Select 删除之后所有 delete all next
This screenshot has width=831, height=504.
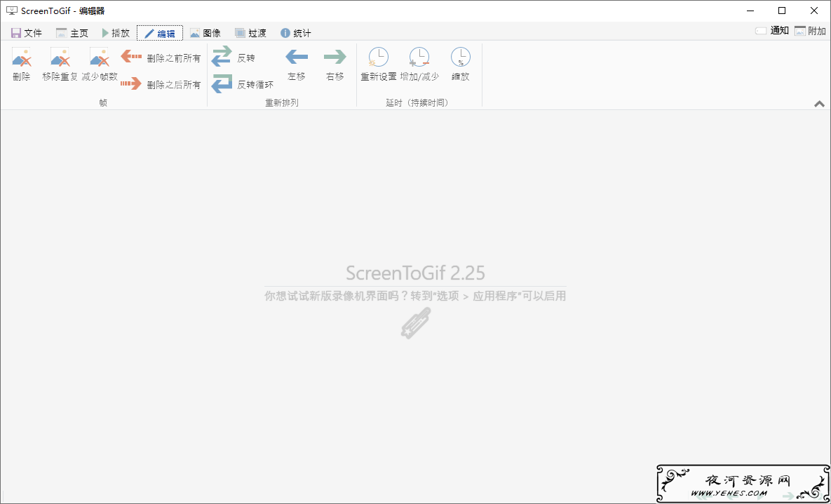[x=161, y=84]
